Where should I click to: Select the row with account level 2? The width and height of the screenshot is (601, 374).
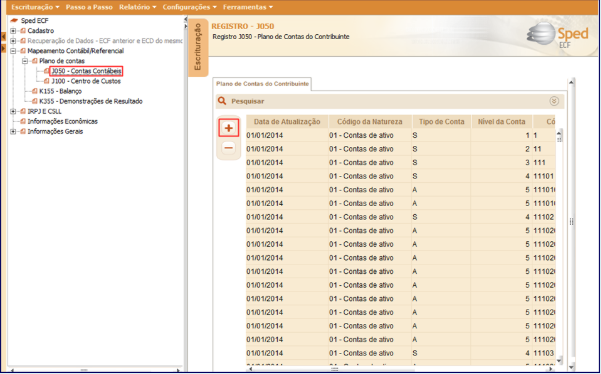[x=401, y=149]
